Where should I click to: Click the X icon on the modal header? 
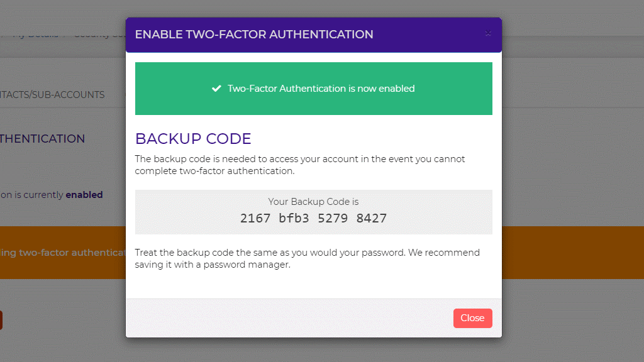[488, 33]
